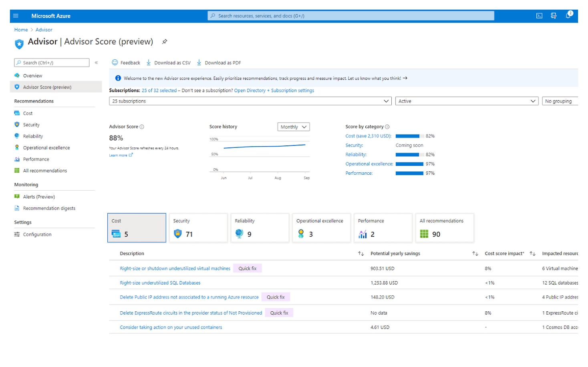The width and height of the screenshot is (588, 367).
Task: Open Right-size underutilized SQL Databases link
Action: [160, 283]
